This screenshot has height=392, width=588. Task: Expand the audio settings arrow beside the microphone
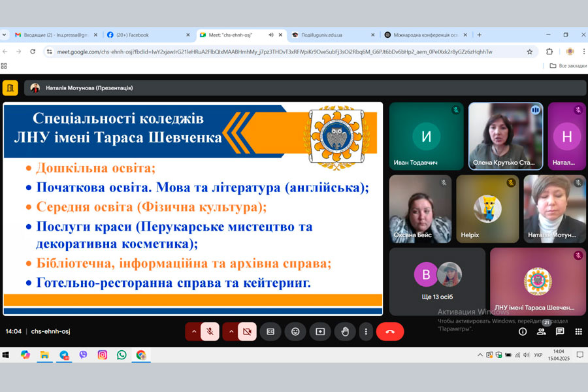point(193,331)
